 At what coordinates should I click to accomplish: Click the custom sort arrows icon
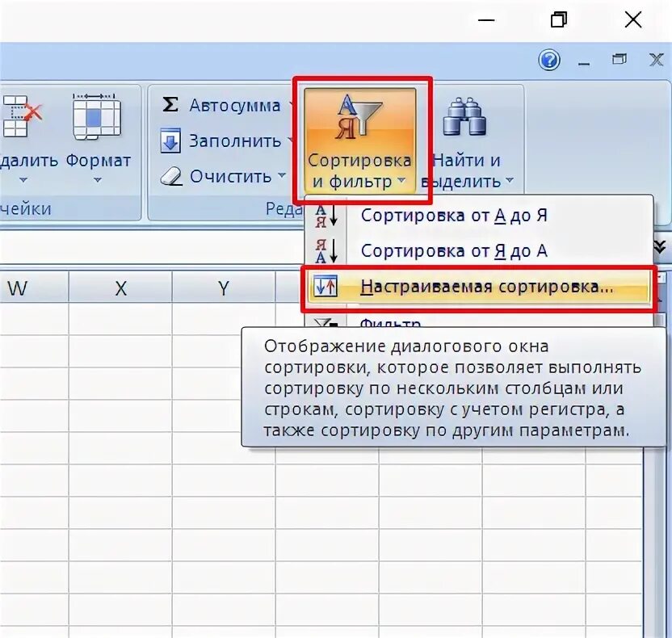point(325,286)
